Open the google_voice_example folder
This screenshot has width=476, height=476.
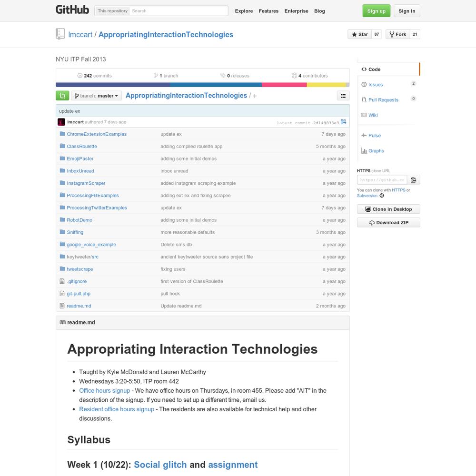pyautogui.click(x=91, y=244)
